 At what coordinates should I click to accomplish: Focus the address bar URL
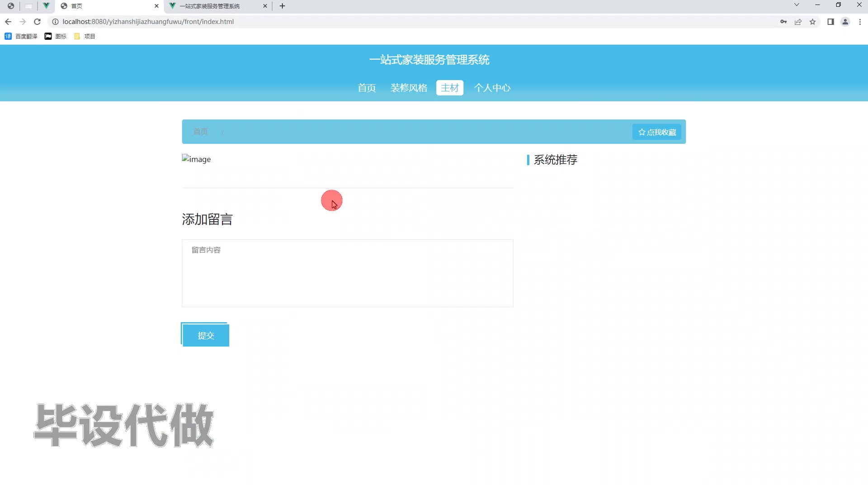pyautogui.click(x=148, y=22)
